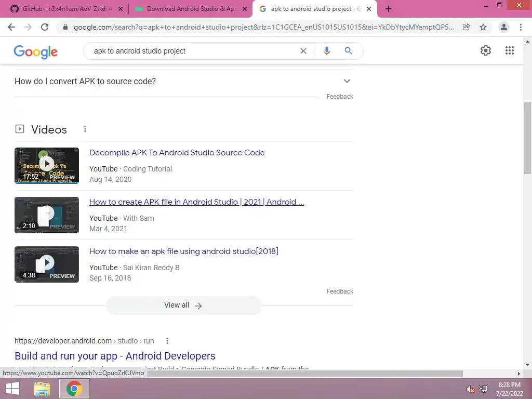Click the developer.android.com breadcrumb URL

(84, 341)
